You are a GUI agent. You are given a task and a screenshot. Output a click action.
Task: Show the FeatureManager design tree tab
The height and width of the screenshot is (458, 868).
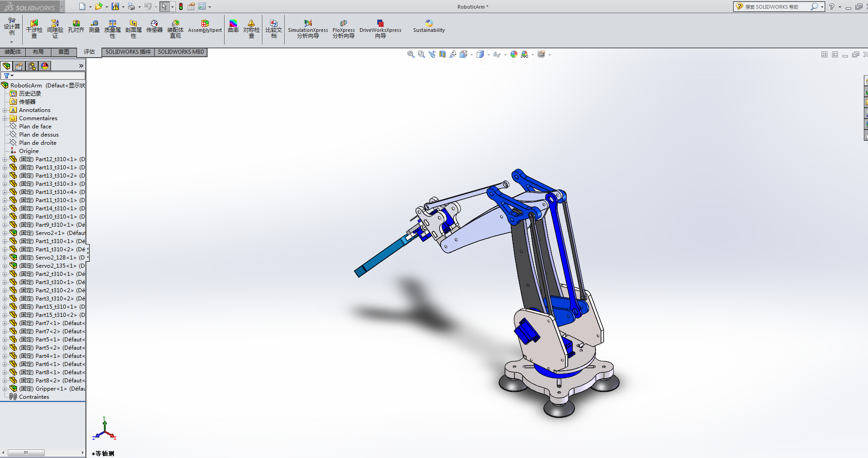pyautogui.click(x=6, y=66)
